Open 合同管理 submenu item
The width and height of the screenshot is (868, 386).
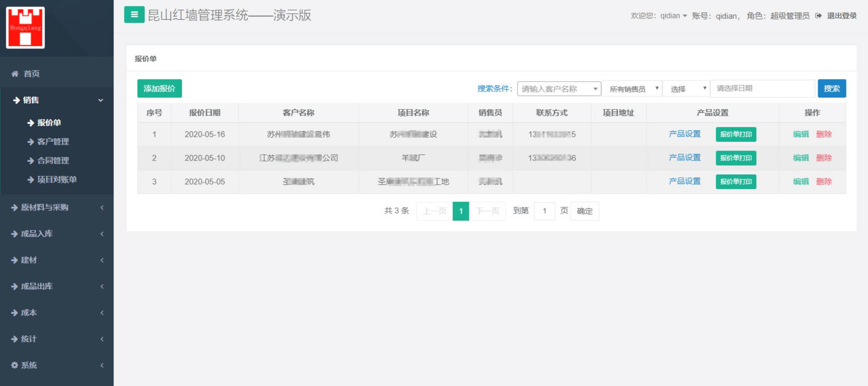53,161
